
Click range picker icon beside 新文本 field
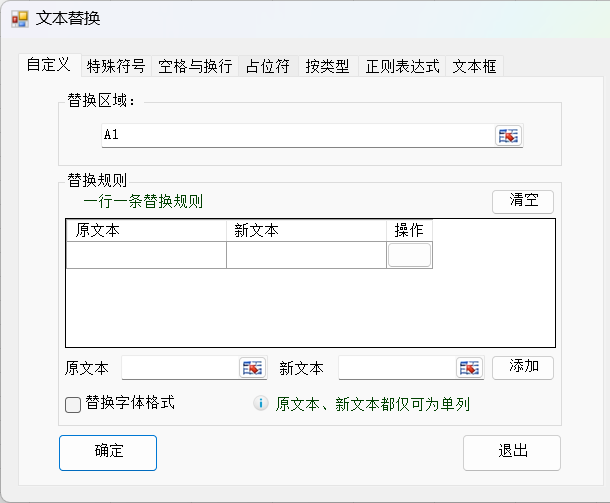[x=469, y=368]
